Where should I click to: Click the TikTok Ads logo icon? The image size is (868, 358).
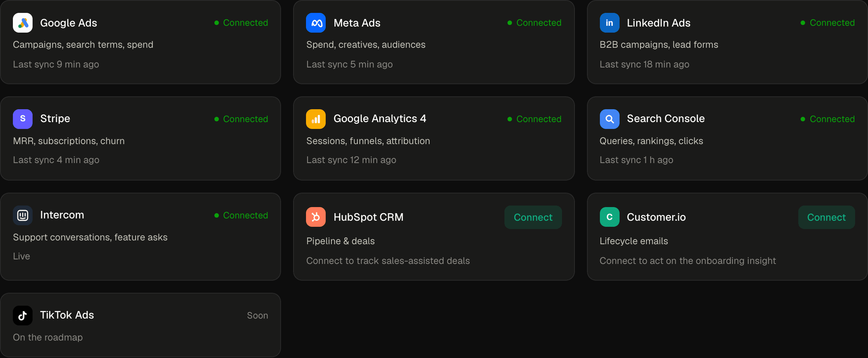[23, 315]
